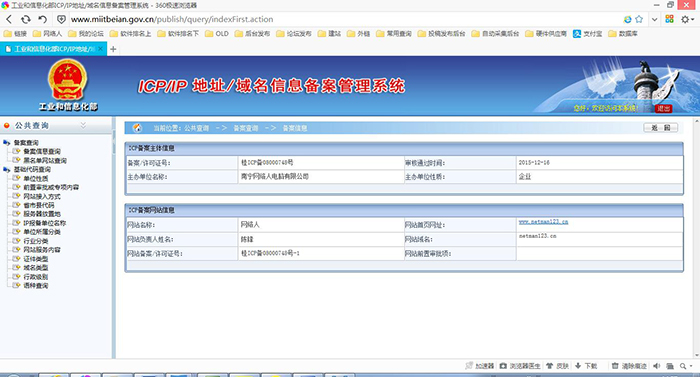Close the current browser tab
The image size is (700, 377).
(100, 49)
